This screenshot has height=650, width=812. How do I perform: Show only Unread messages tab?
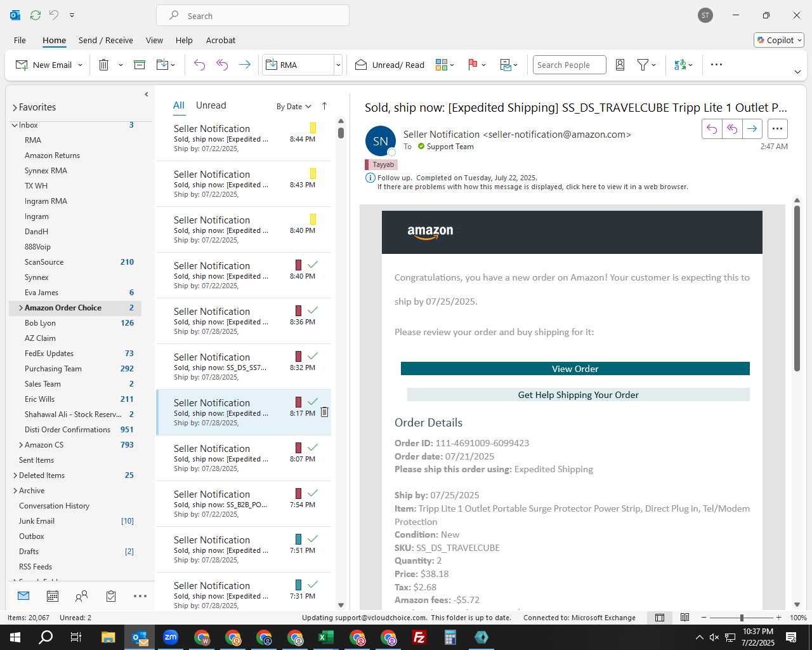click(211, 105)
